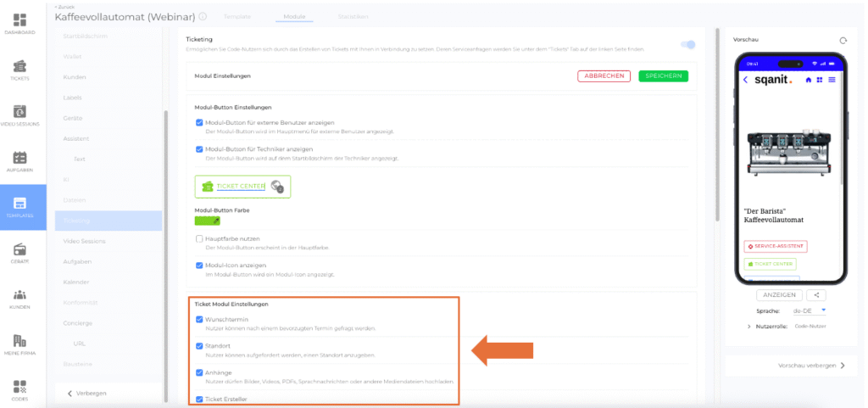868x408 pixels.
Task: Open Video Sessions in the left navigation
Action: (19, 112)
